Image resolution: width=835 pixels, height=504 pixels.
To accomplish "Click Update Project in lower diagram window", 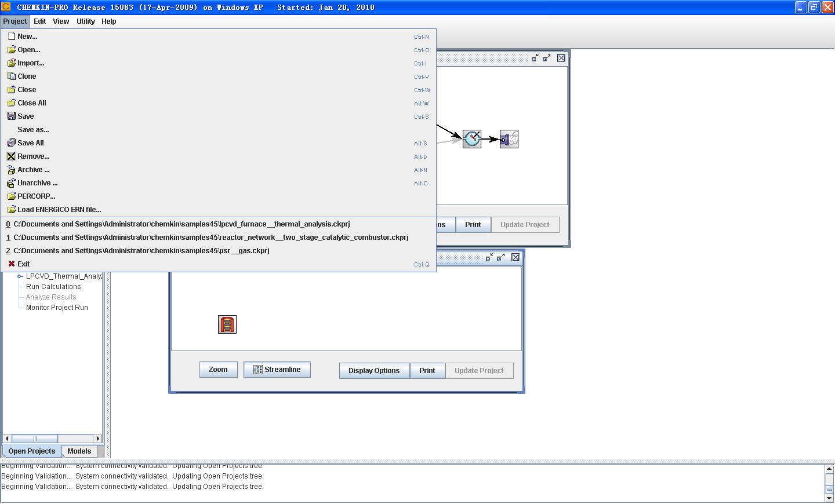I will (x=479, y=371).
